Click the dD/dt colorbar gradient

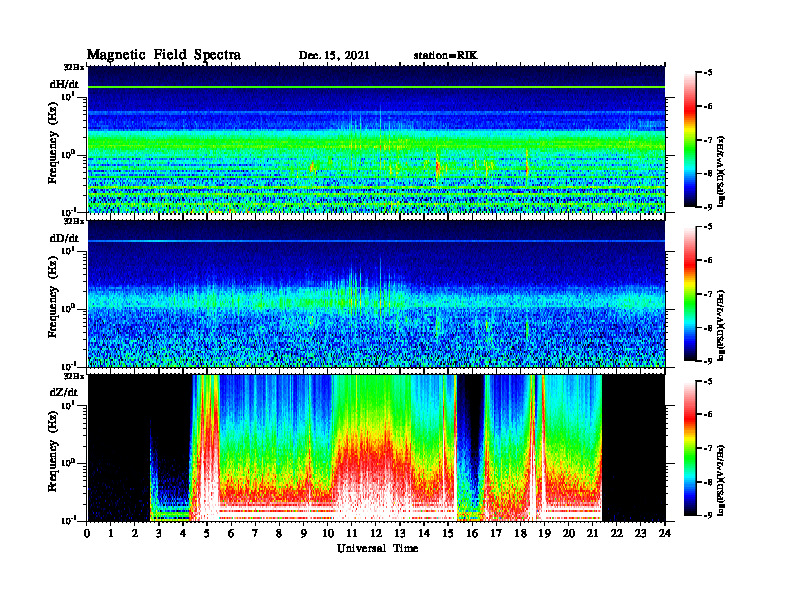coord(689,294)
